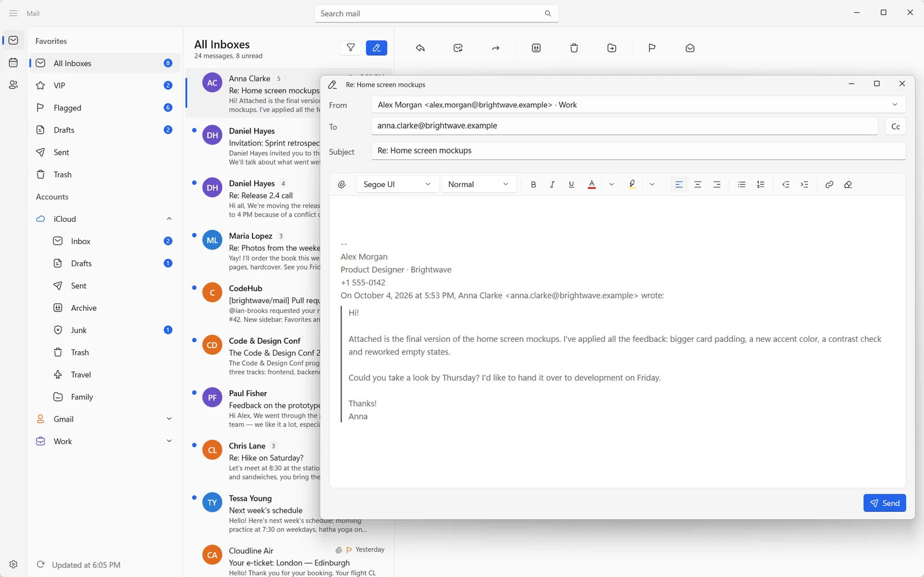Open the Segoe UI font dropdown
The height and width of the screenshot is (577, 924).
coord(397,184)
